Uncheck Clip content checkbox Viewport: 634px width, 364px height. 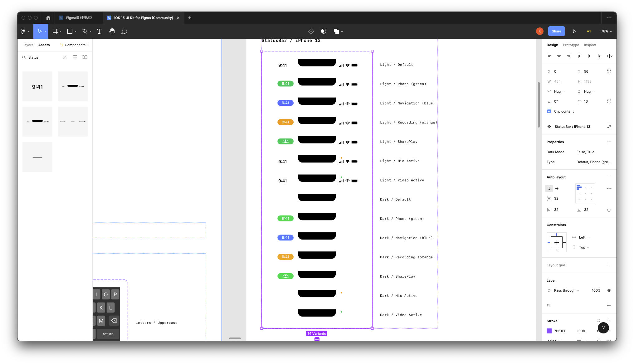coord(549,111)
